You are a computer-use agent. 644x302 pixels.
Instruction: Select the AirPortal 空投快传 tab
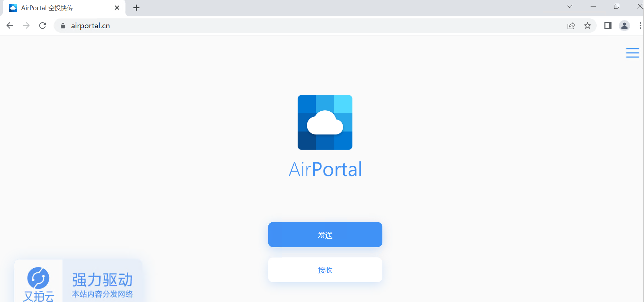pos(64,8)
